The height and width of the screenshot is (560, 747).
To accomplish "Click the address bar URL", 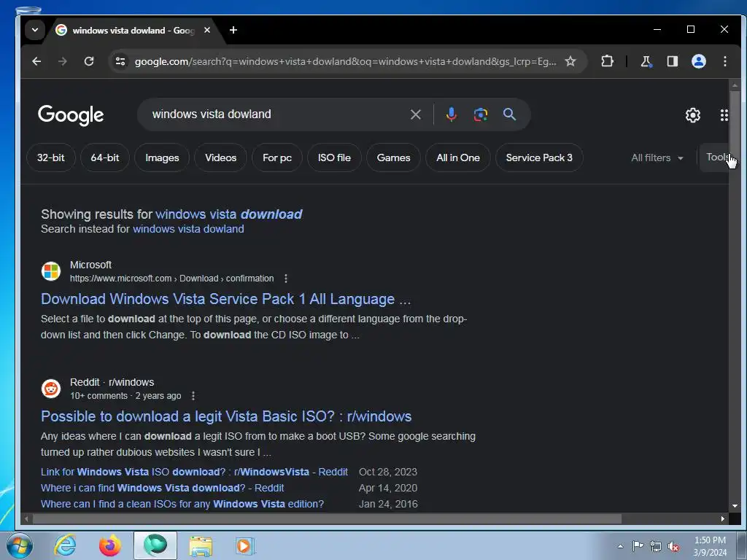I will click(x=345, y=61).
